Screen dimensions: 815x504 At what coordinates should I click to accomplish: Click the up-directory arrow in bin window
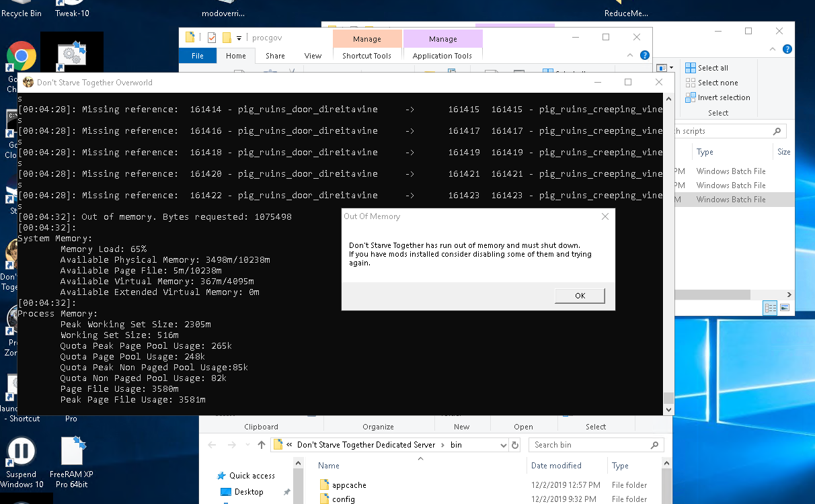262,445
